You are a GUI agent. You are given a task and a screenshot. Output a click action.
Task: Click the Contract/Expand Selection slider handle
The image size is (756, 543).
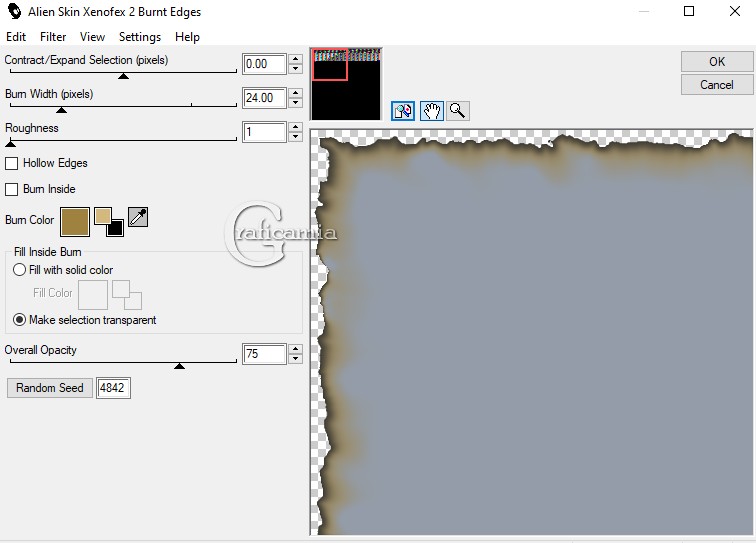tap(123, 76)
